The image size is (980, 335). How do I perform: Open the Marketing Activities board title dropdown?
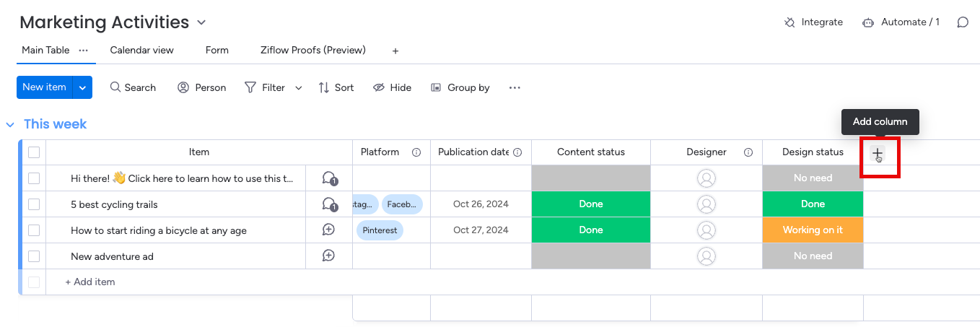[x=201, y=23]
